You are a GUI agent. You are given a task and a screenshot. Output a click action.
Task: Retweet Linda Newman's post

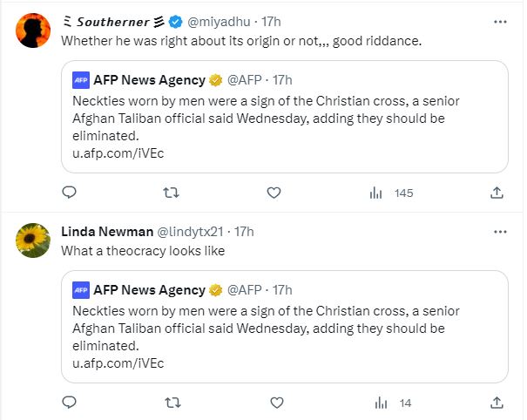click(172, 403)
